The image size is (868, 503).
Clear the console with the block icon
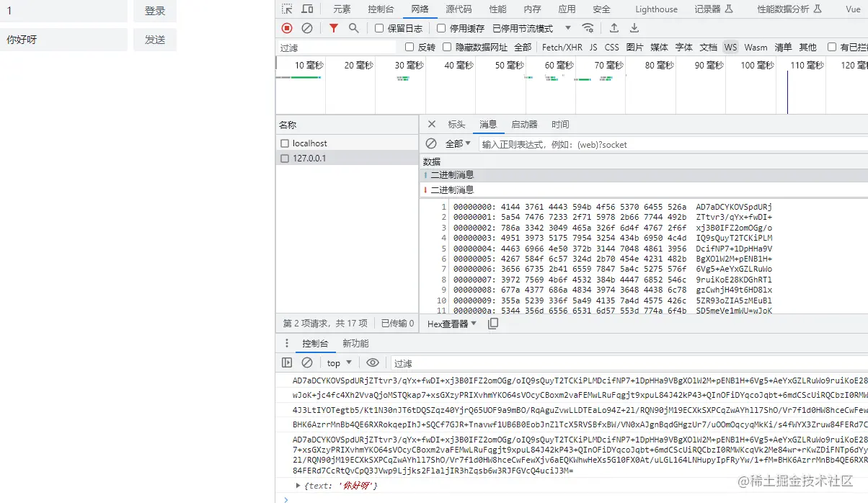(307, 362)
